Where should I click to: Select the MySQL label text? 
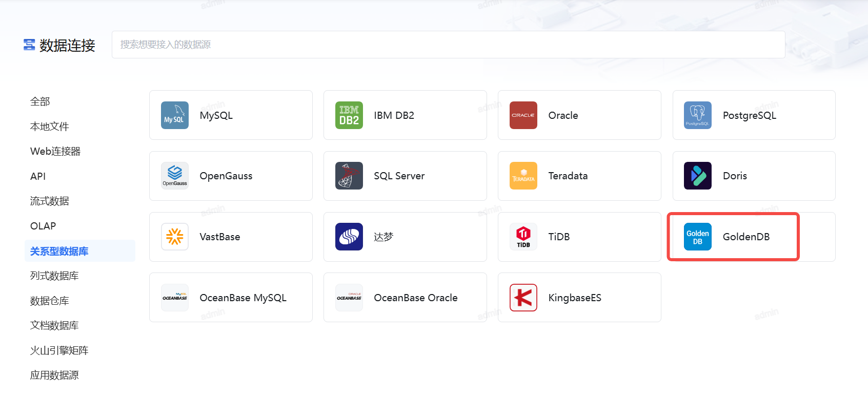216,115
